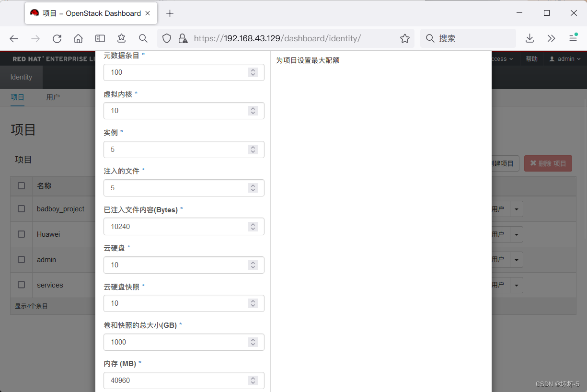Show more tools double-chevron icon
The image size is (587, 392).
tap(551, 38)
